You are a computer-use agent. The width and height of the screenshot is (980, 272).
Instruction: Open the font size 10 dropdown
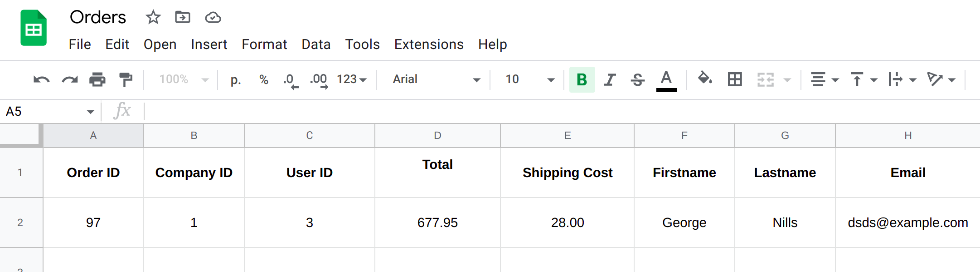(x=529, y=79)
